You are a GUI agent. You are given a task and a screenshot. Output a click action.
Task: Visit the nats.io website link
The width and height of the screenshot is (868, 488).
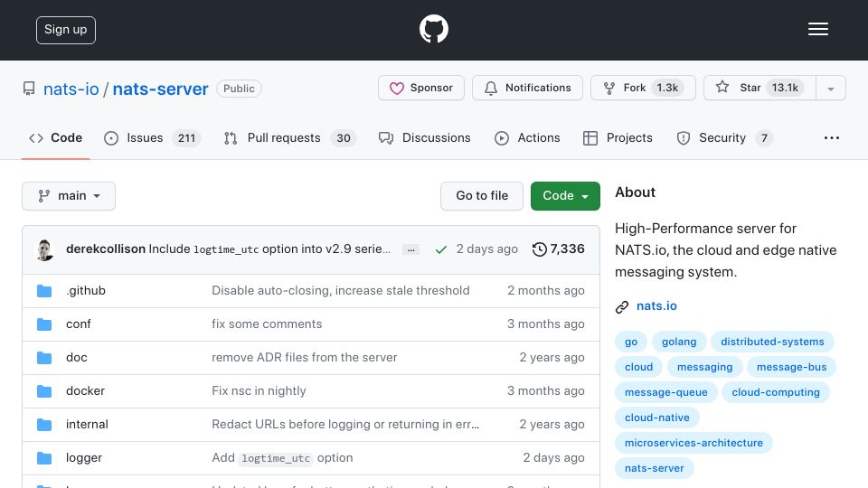656,306
